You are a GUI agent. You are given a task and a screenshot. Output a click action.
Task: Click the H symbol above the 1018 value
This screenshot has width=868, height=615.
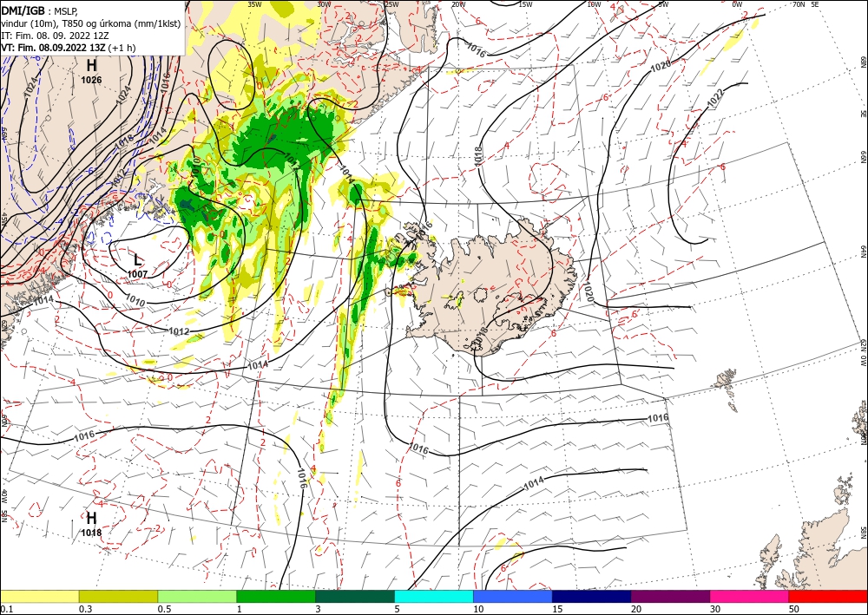click(91, 518)
